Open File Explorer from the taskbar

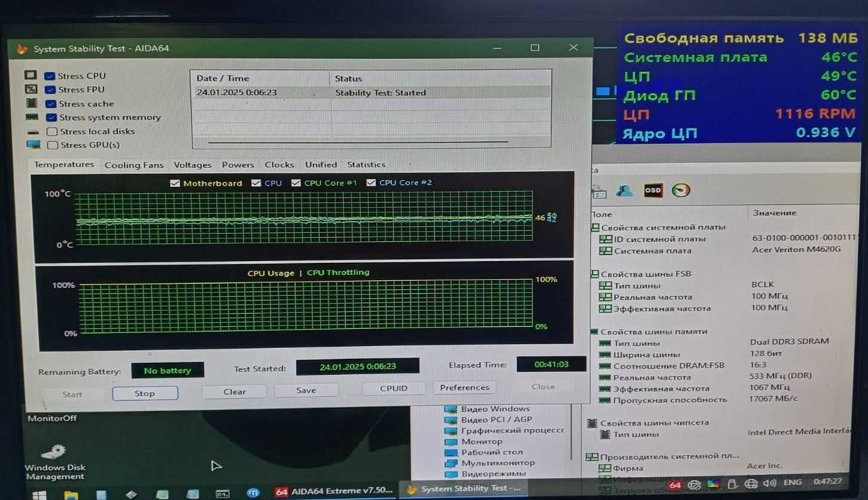coord(71,495)
